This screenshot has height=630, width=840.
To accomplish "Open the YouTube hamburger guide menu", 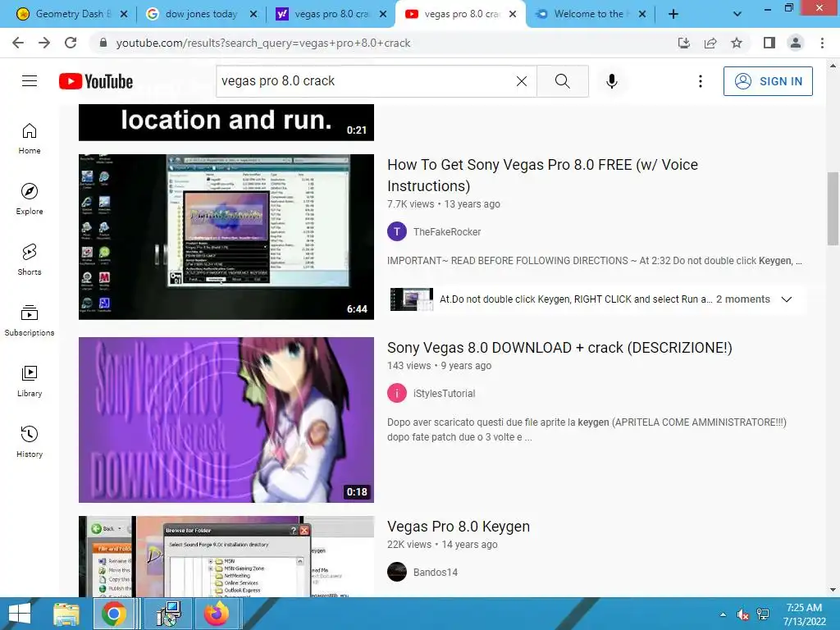I will pos(30,81).
